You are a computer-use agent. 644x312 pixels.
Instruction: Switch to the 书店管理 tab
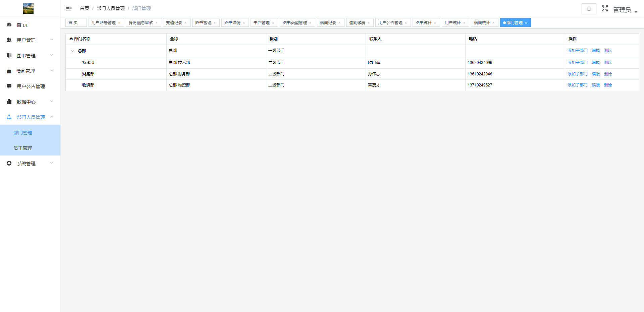point(261,23)
